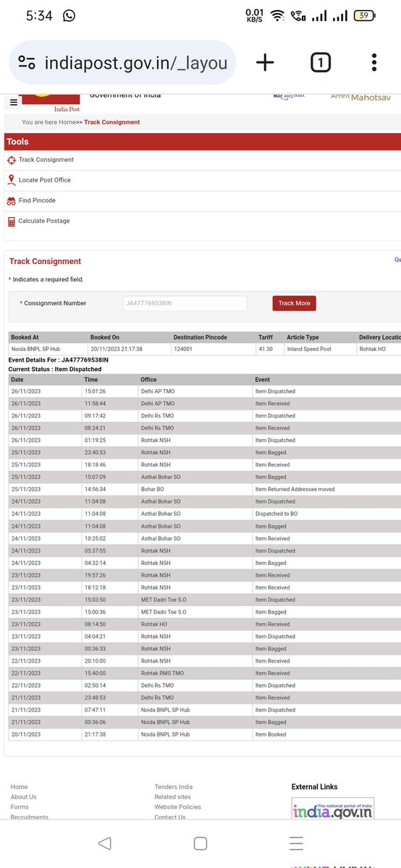Image resolution: width=401 pixels, height=868 pixels.
Task: Tap the Android recents navigation button
Action: point(296,843)
